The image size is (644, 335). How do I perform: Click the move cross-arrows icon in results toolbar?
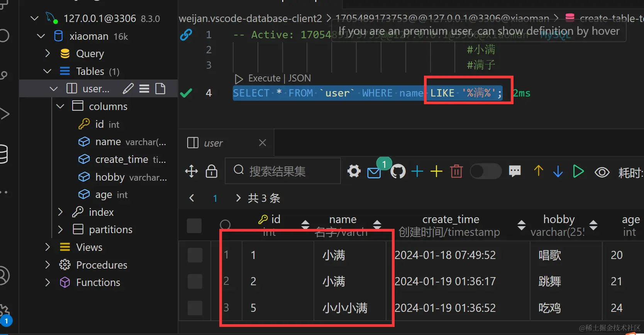coord(192,171)
